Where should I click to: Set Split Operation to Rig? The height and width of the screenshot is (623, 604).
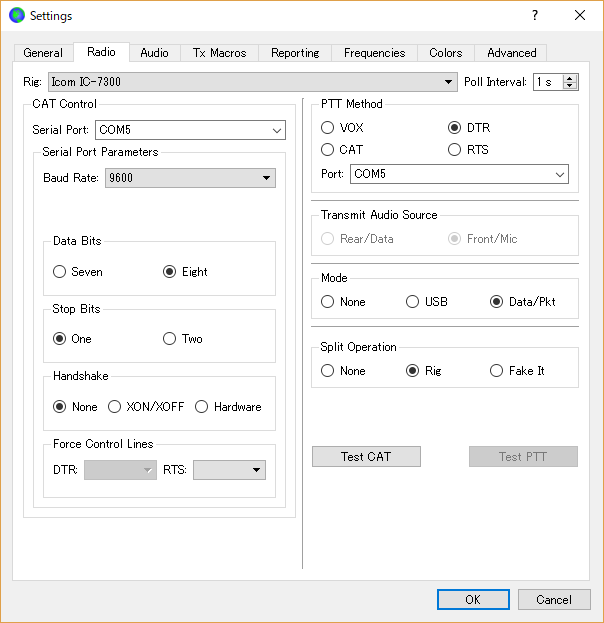[x=424, y=370]
